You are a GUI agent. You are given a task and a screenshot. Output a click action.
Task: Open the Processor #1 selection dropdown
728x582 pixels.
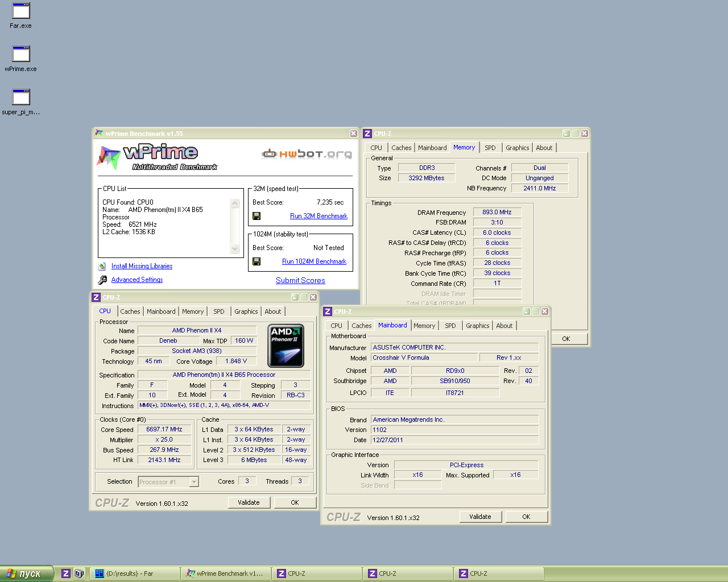(x=194, y=482)
